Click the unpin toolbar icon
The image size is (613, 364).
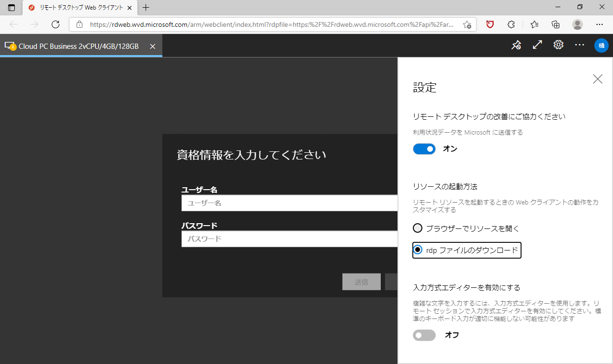tap(516, 45)
